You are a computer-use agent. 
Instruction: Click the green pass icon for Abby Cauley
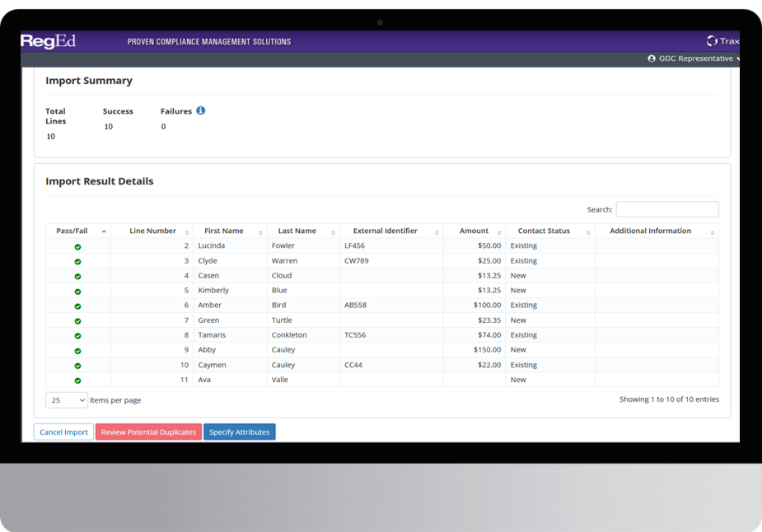tap(77, 351)
